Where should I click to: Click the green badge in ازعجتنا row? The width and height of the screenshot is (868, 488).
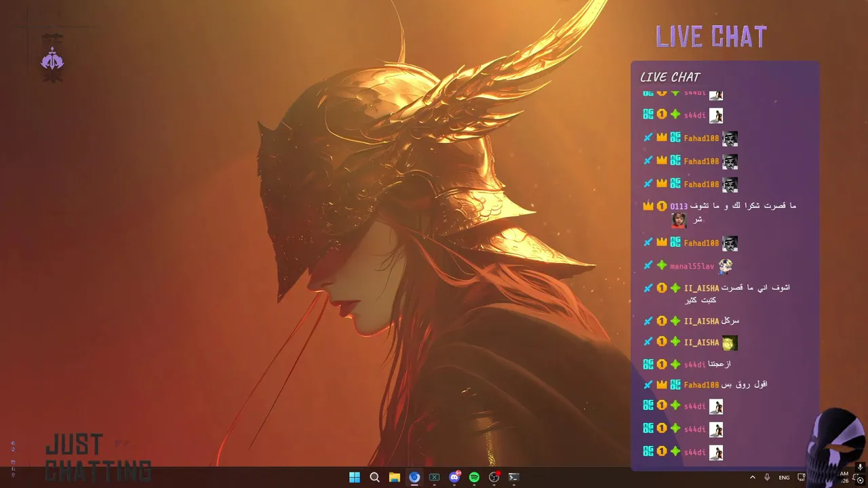click(x=675, y=364)
